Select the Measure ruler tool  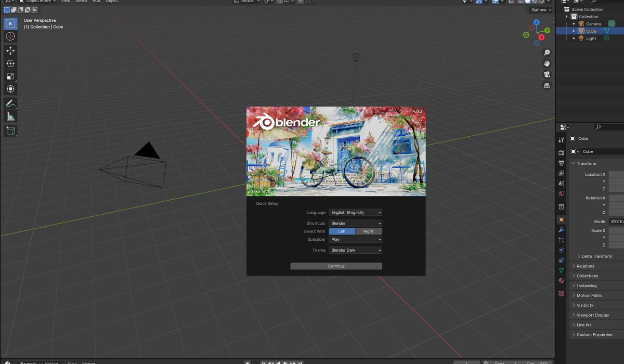[x=10, y=116]
